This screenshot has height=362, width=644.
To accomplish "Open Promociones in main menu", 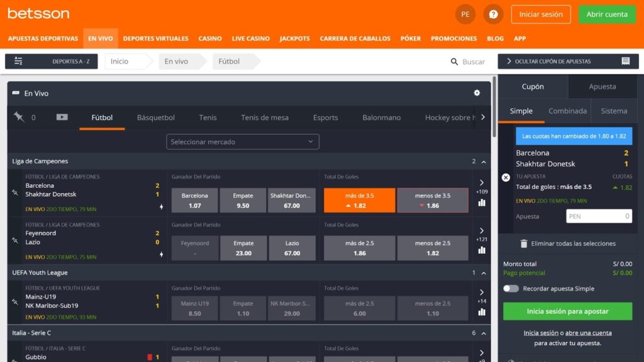I will coord(454,38).
